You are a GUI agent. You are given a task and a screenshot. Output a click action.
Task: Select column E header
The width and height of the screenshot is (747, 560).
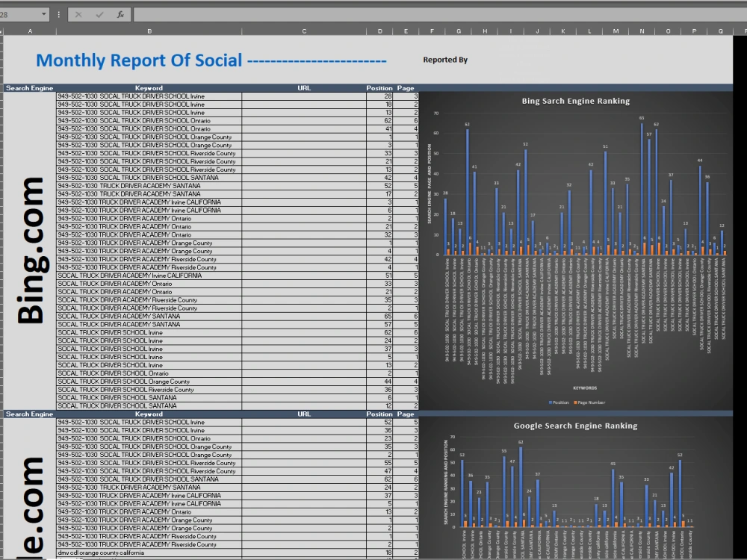[x=406, y=31]
